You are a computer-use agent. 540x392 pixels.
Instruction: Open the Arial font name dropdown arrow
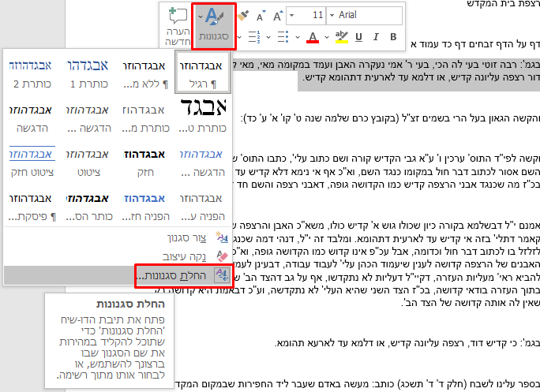click(332, 16)
